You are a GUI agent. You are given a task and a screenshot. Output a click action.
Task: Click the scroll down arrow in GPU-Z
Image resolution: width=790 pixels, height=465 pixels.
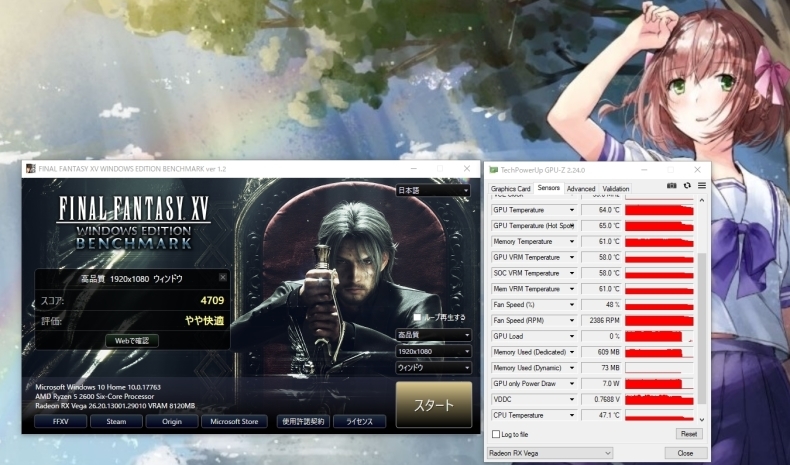tap(701, 419)
